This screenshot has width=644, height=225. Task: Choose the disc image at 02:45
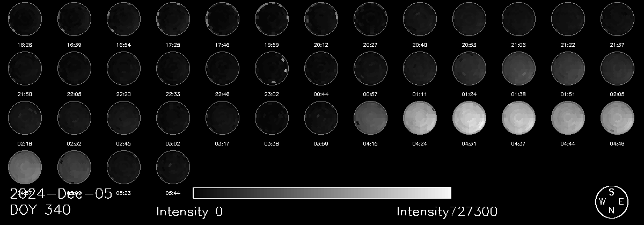coord(123,118)
